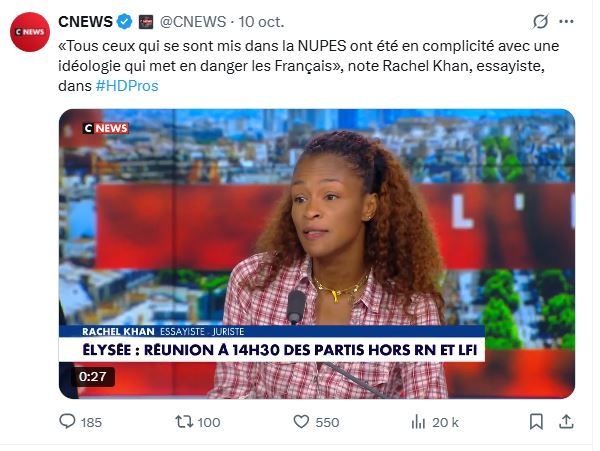
Task: Click the blue verified checkmark badge
Action: [x=124, y=22]
